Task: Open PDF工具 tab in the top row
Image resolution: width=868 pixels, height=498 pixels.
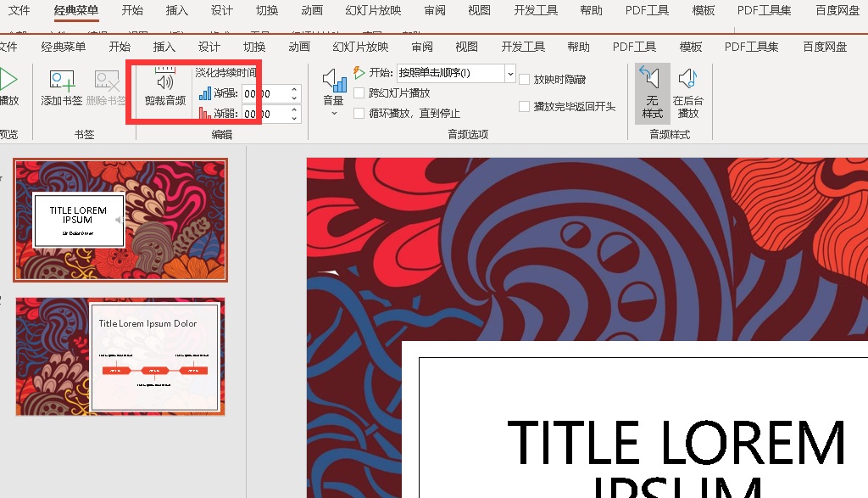Action: [647, 10]
